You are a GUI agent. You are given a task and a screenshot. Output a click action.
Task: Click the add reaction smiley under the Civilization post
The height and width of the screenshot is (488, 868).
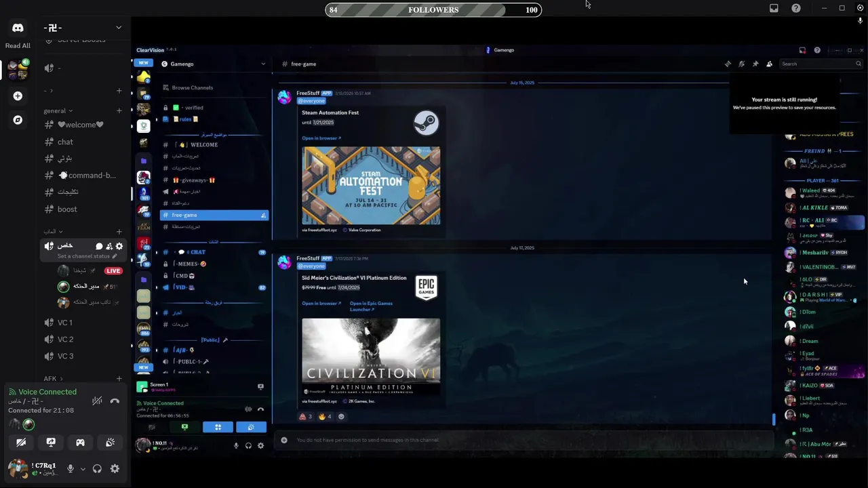[341, 416]
